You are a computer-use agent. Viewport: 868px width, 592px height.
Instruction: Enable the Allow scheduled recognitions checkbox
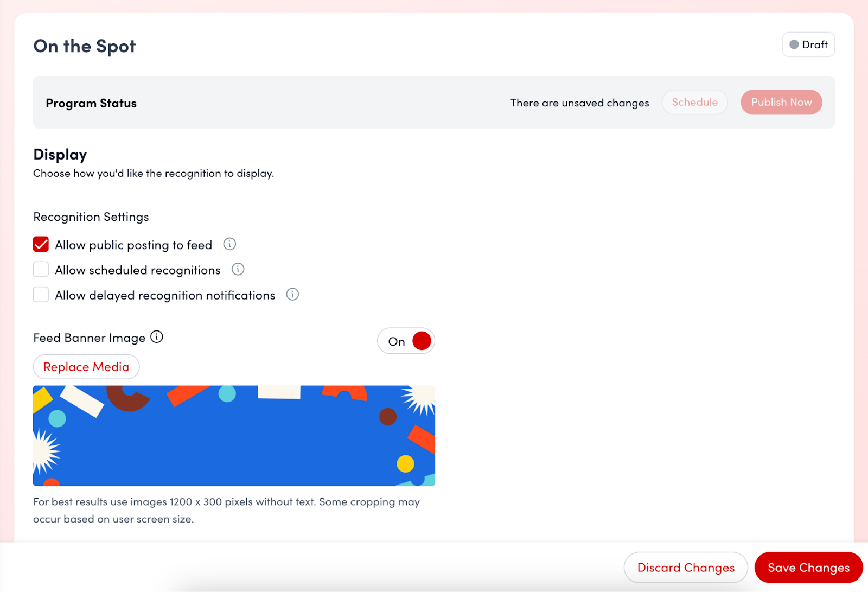[41, 270]
